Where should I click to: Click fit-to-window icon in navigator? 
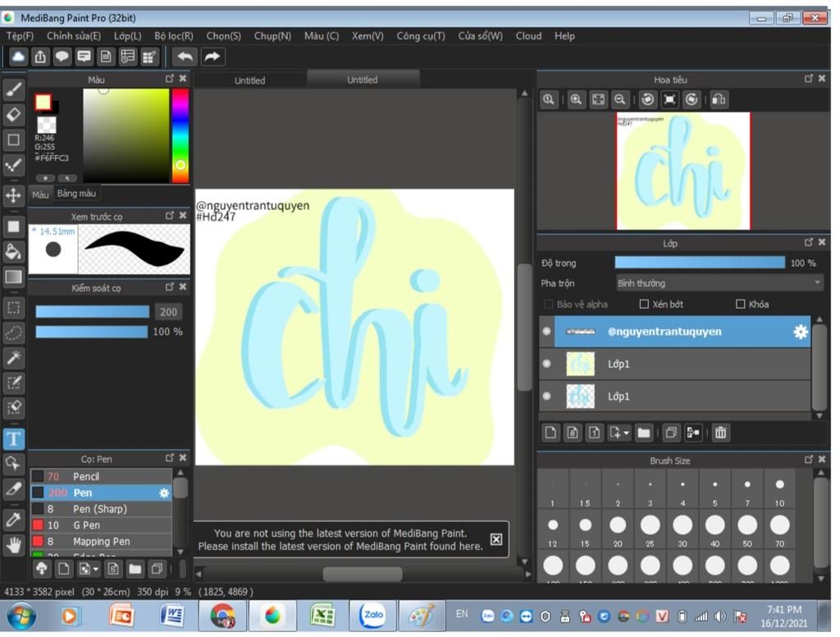click(x=598, y=99)
